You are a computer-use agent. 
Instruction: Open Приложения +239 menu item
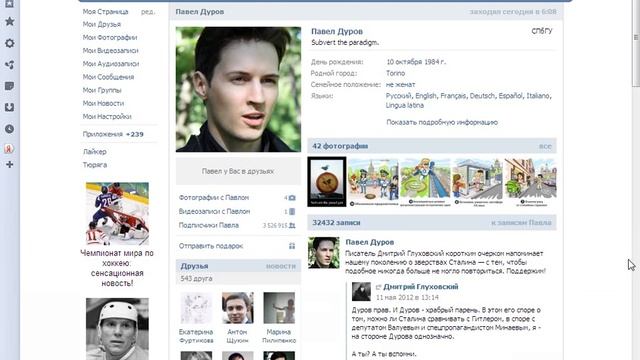[x=113, y=134]
